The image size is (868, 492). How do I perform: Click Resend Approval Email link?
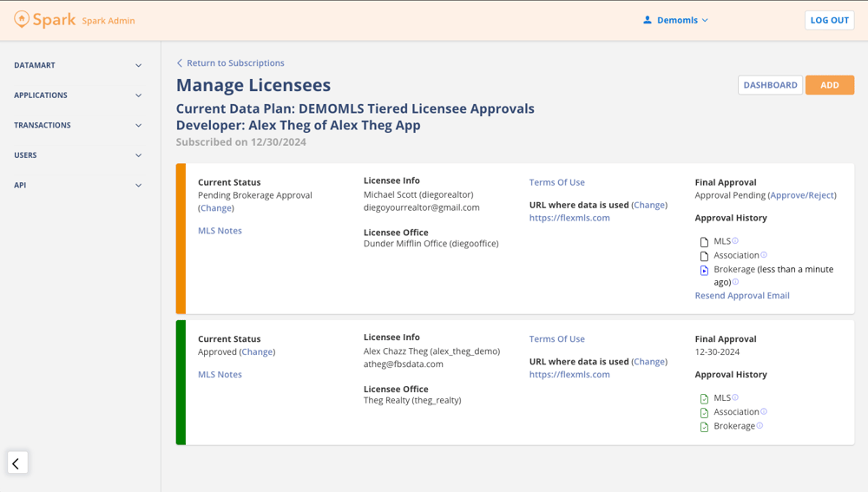point(742,296)
